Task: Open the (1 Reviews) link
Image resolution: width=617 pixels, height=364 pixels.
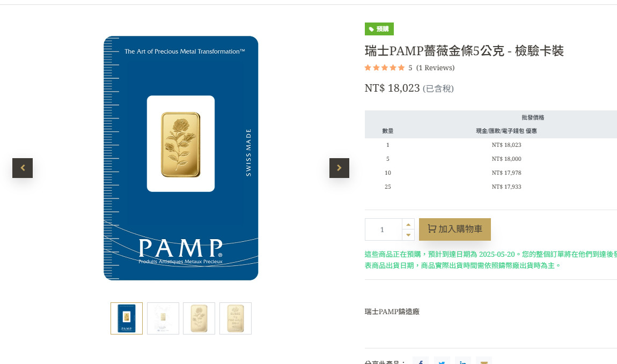Action: [435, 68]
